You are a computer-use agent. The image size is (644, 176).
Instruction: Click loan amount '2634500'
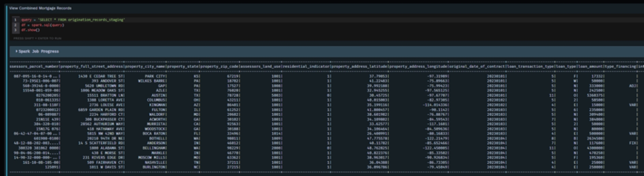pos(595,139)
